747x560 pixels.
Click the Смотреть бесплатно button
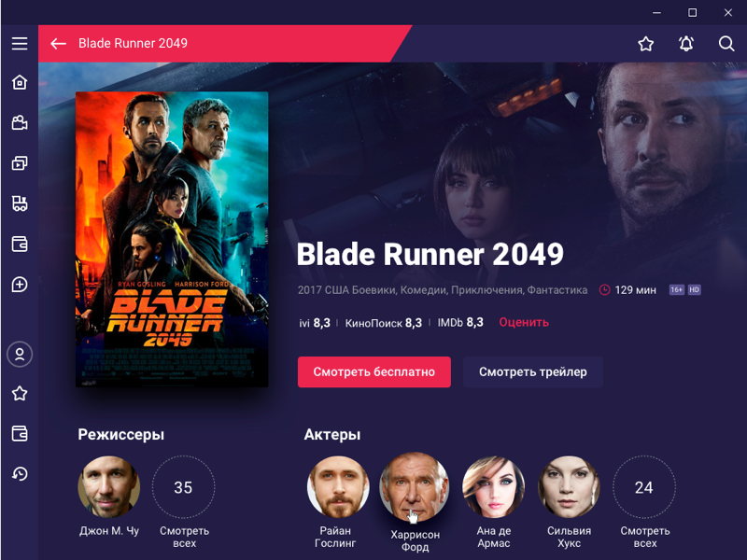point(374,371)
